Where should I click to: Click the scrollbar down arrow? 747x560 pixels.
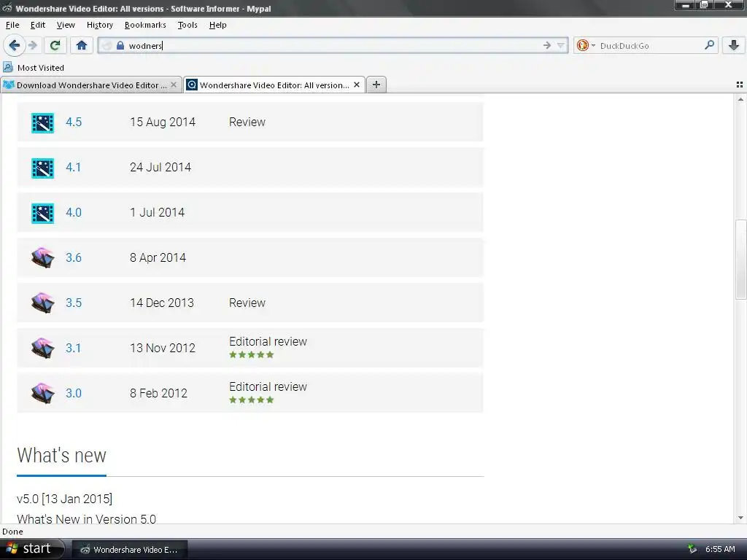740,518
